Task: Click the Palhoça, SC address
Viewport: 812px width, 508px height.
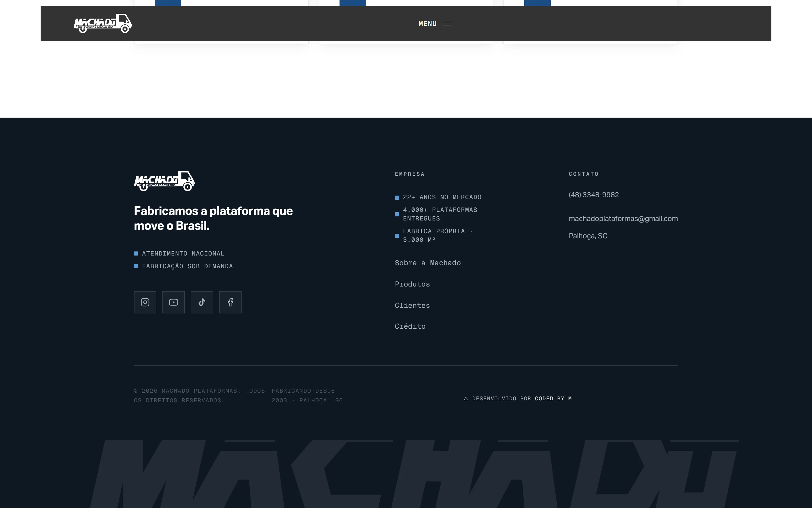Action: click(588, 236)
